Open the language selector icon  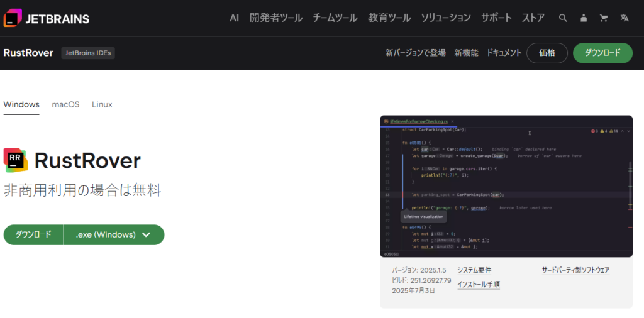pos(625,18)
